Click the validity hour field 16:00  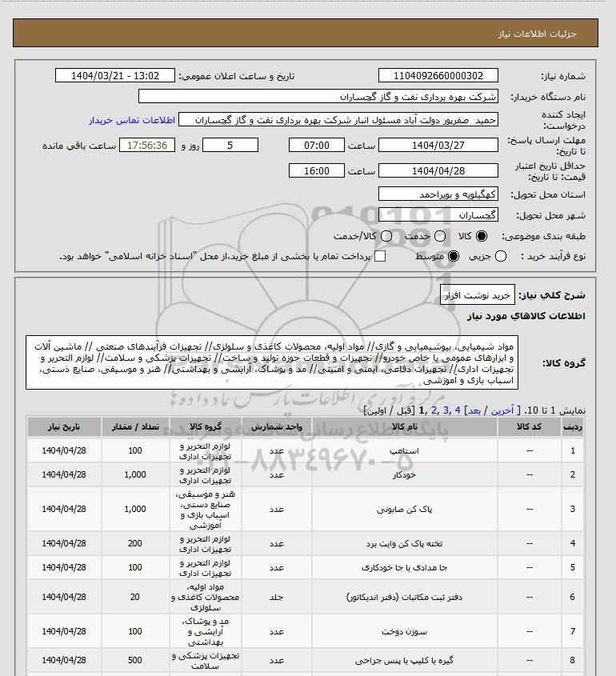[317, 170]
